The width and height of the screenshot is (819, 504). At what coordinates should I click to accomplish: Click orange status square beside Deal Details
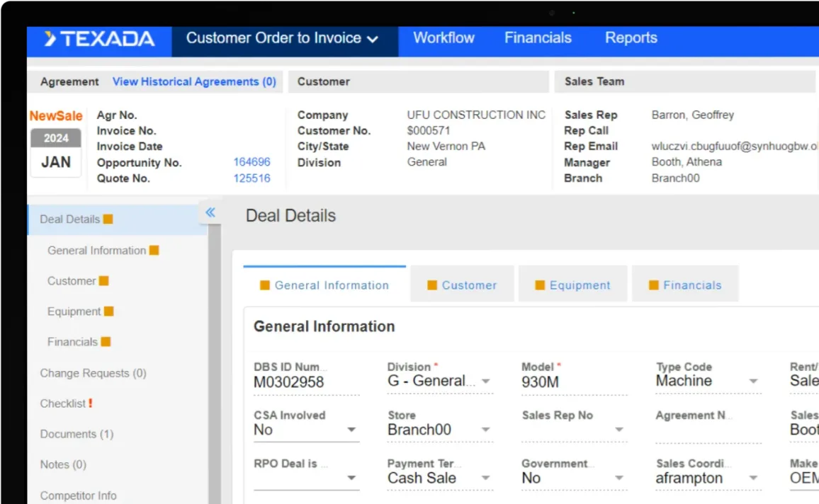108,219
